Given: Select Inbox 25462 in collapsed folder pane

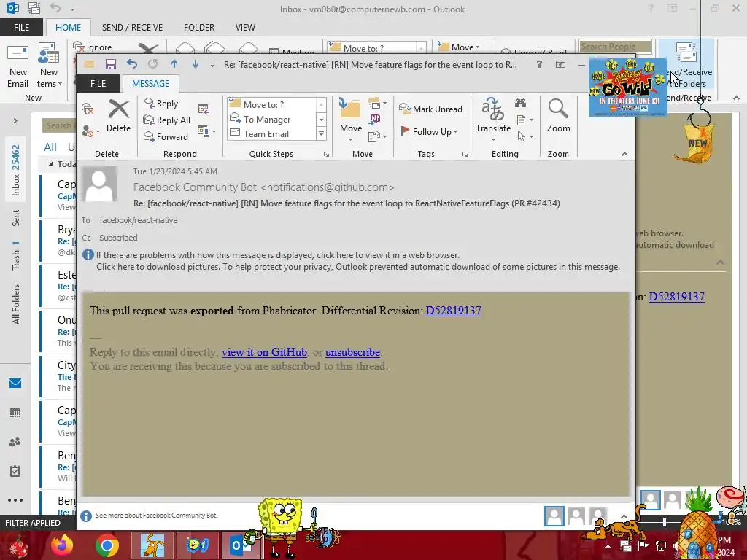Looking at the screenshot, I should 16,170.
